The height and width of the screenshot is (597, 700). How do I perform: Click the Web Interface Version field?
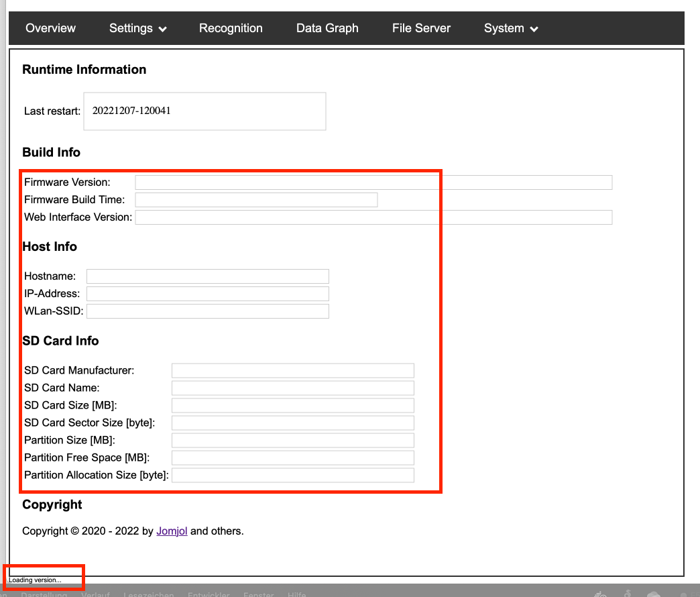(373, 217)
